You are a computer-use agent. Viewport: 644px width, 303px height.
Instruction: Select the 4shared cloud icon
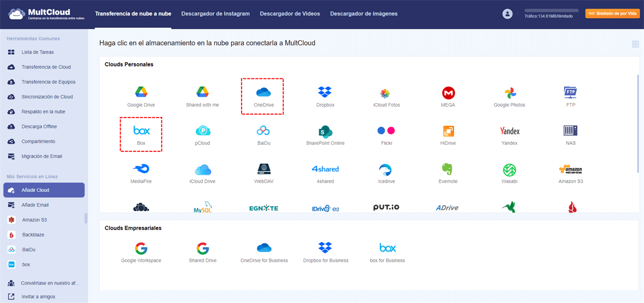click(x=325, y=173)
